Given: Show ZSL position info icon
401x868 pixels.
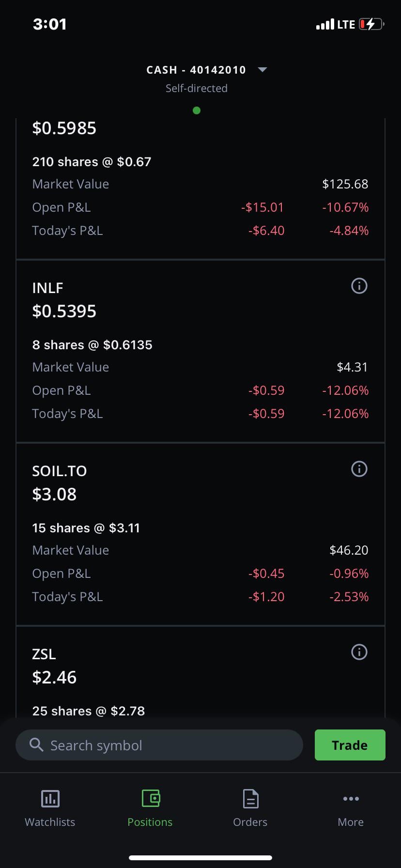Looking at the screenshot, I should 359,652.
